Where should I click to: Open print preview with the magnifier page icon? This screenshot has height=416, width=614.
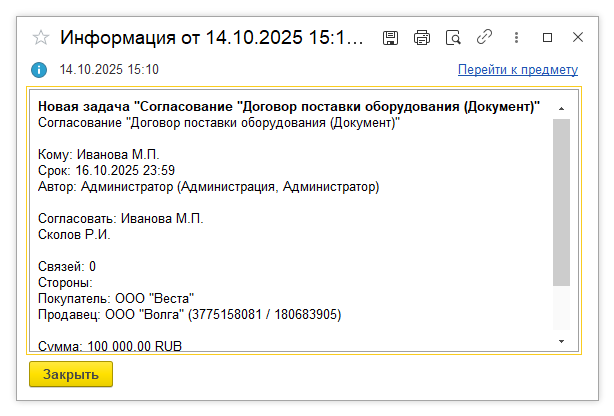(453, 38)
